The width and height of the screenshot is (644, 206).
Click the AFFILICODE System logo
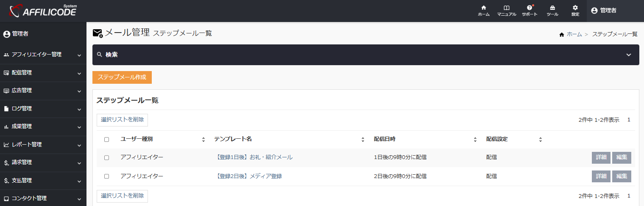(x=43, y=11)
